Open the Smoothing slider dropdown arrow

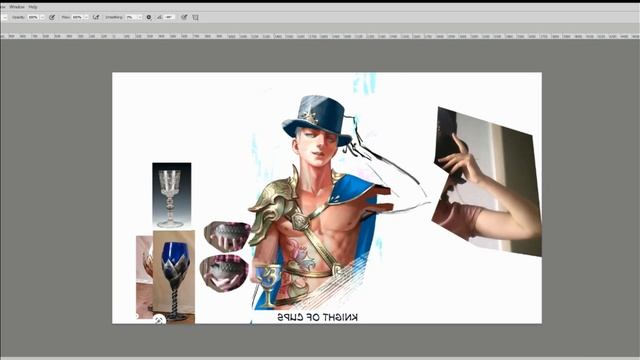[x=140, y=17]
